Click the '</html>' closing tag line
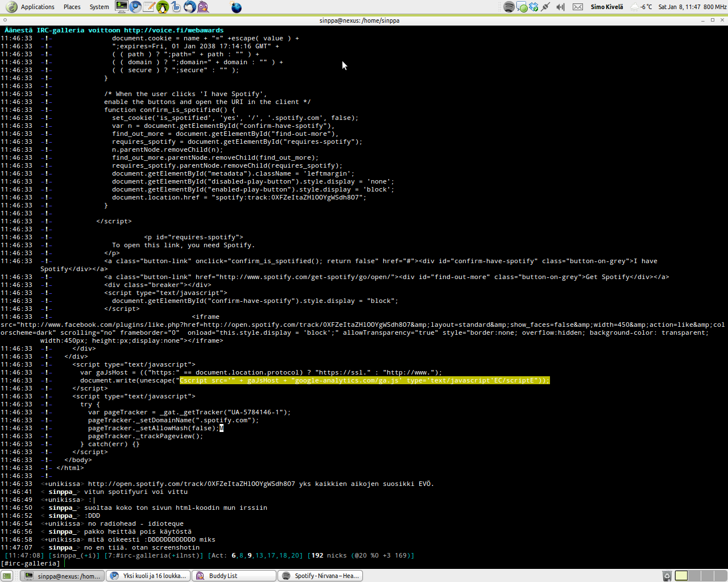728x582 pixels. pos(70,468)
